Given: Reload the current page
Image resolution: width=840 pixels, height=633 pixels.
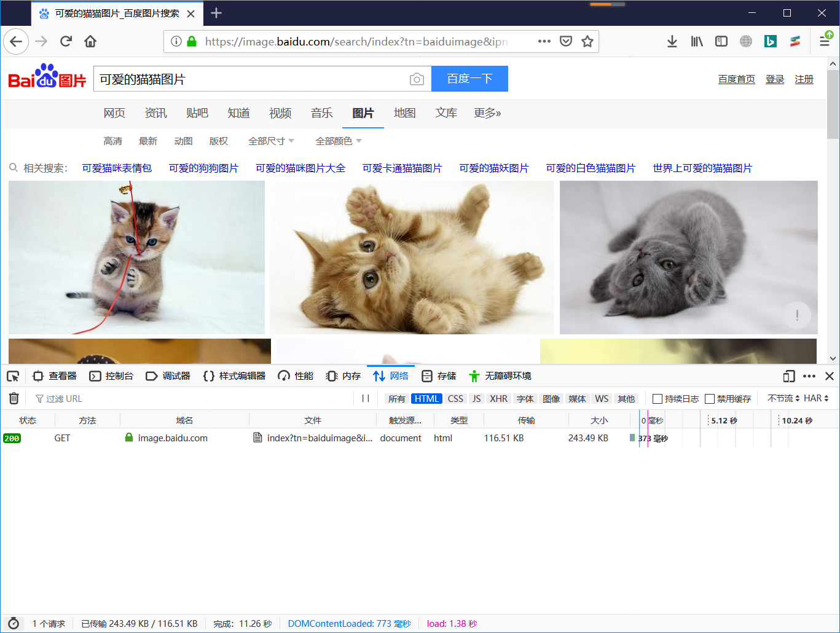Looking at the screenshot, I should point(66,41).
